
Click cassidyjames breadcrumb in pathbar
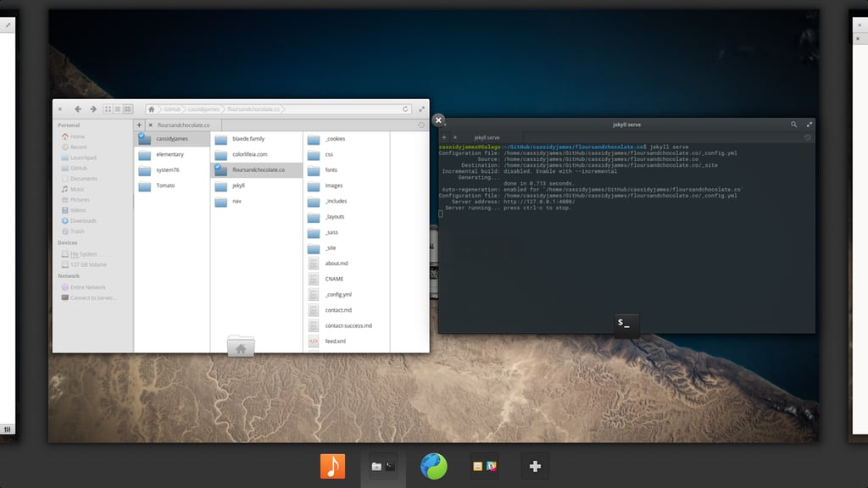(203, 109)
